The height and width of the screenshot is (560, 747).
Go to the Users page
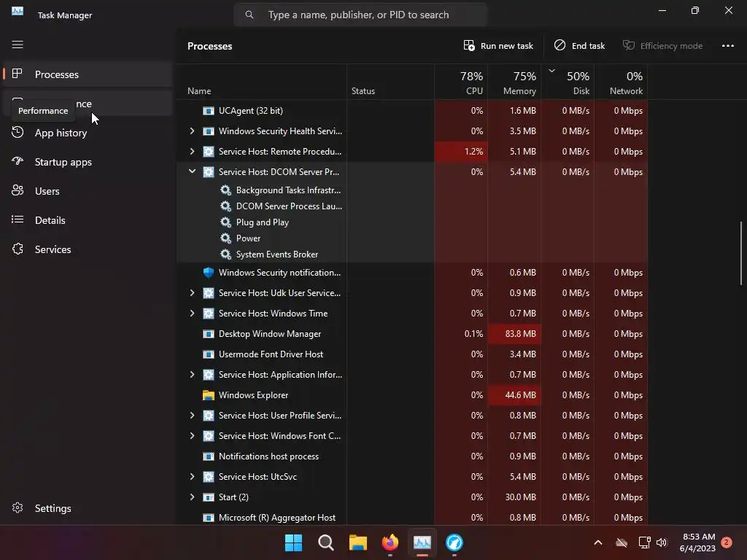[88, 191]
